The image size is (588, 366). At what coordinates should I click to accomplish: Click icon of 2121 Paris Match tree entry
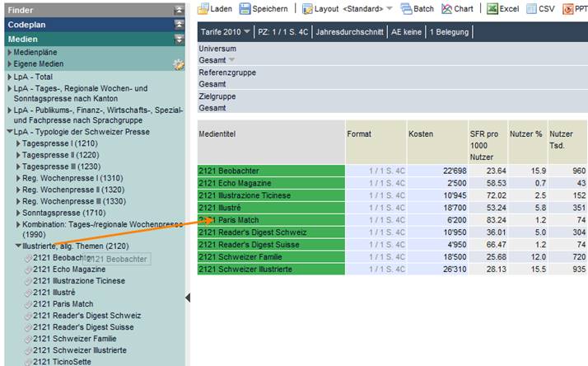click(28, 305)
